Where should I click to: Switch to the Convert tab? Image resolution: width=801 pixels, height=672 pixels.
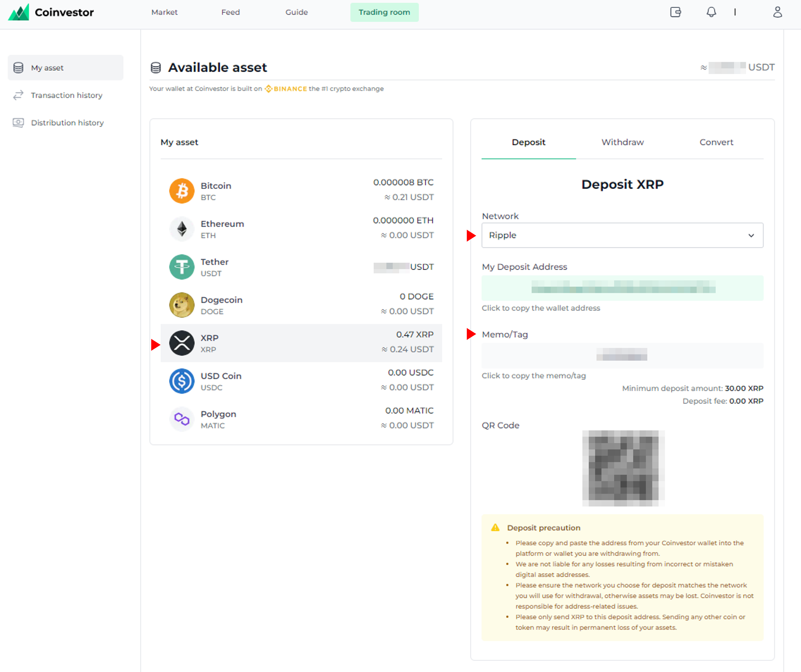click(716, 142)
